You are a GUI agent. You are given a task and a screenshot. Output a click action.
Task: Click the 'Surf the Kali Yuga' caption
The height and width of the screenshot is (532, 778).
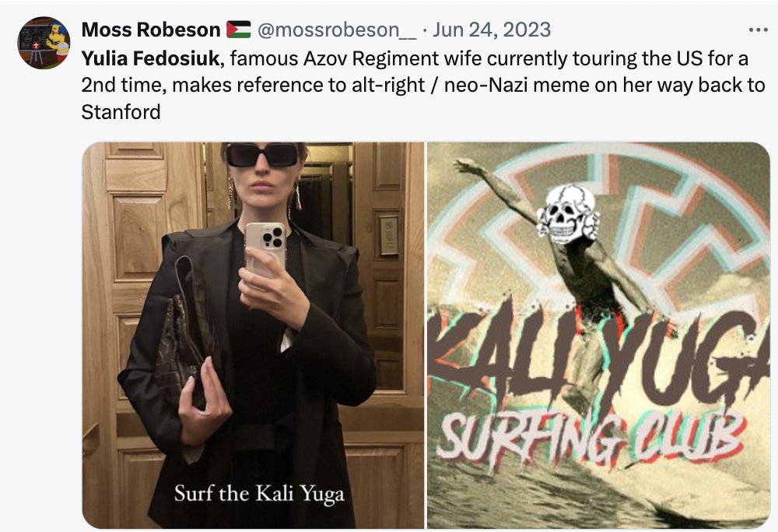pos(259,493)
